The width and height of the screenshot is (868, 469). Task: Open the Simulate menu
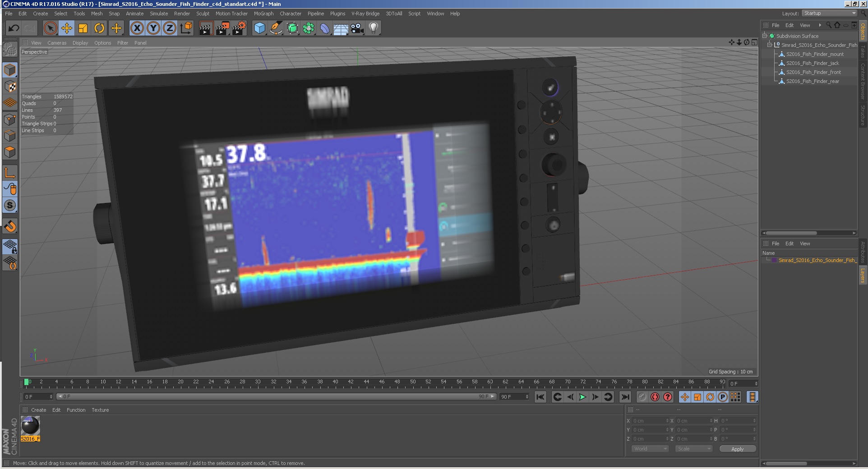click(x=159, y=14)
